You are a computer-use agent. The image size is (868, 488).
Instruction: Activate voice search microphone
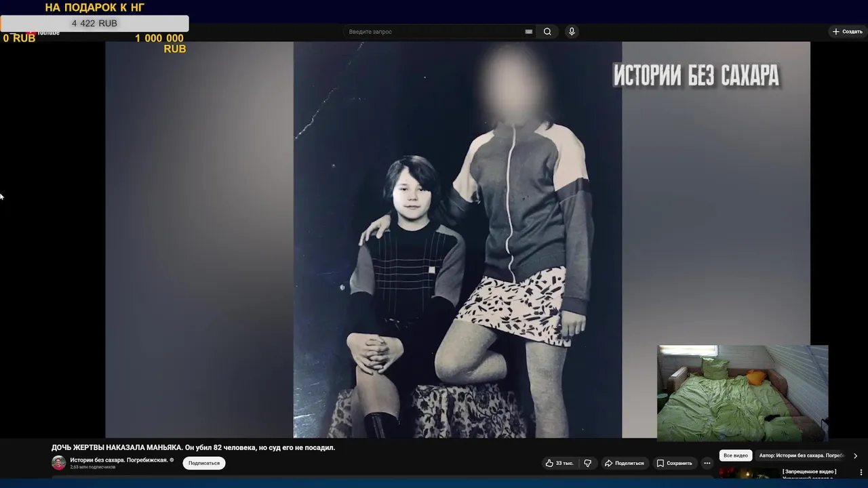[572, 32]
